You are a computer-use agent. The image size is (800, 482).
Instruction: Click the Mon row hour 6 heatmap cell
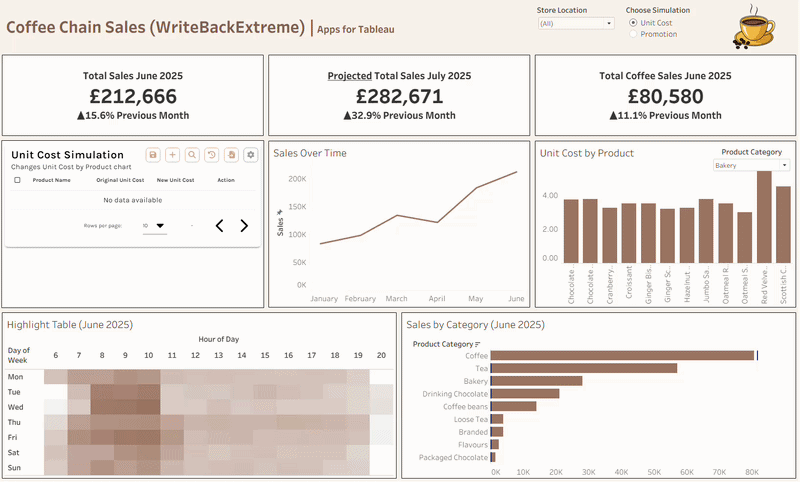pos(56,377)
